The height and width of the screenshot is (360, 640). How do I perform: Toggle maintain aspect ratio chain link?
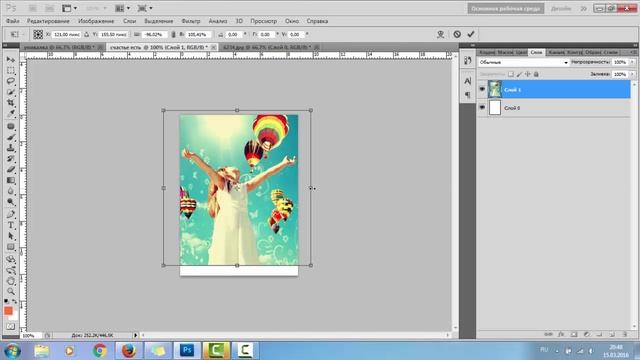173,35
